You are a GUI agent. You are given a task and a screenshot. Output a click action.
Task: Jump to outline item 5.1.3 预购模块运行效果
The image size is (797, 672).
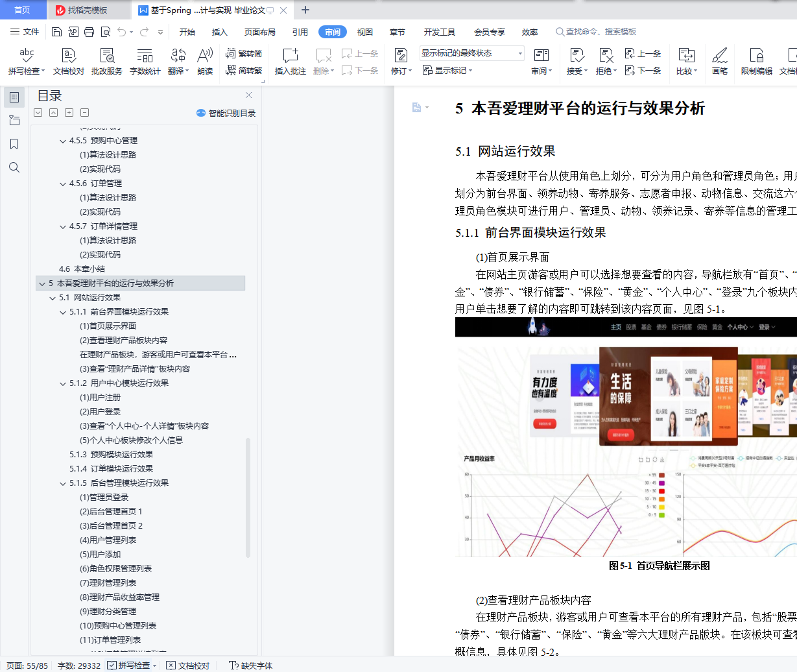tap(112, 455)
